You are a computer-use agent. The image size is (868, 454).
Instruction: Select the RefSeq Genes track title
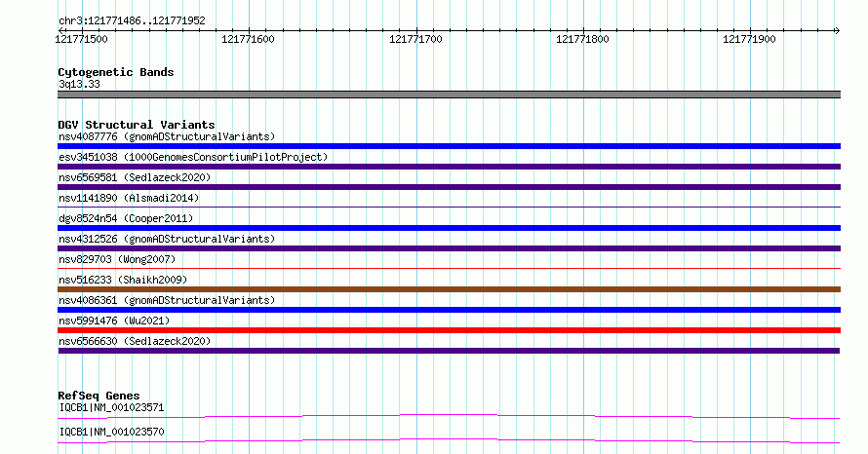pos(99,396)
